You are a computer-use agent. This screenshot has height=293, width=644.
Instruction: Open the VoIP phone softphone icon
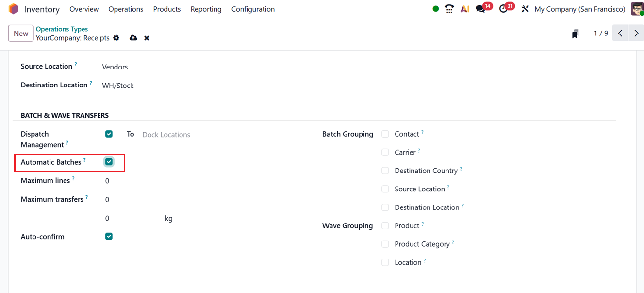[449, 8]
